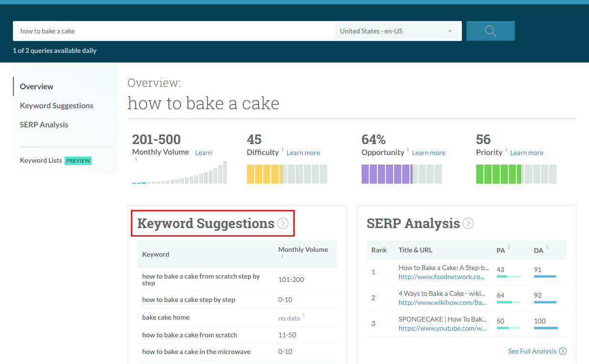Click info icon next to Difficulty

283,150
